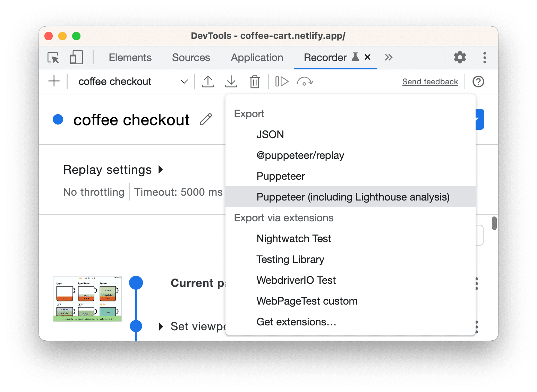The image size is (537, 392).
Task: Open the coffee checkout recording dropdown
Action: tap(184, 81)
